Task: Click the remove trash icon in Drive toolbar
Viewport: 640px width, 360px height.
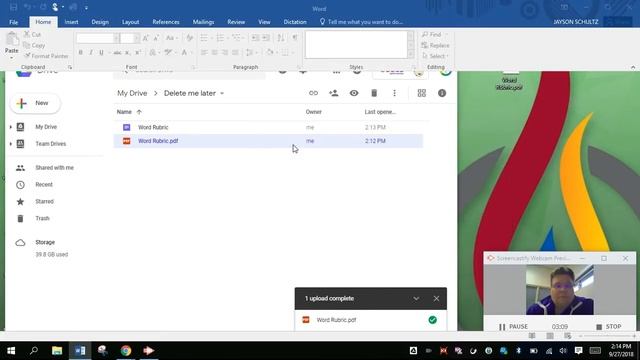Action: pos(374,93)
